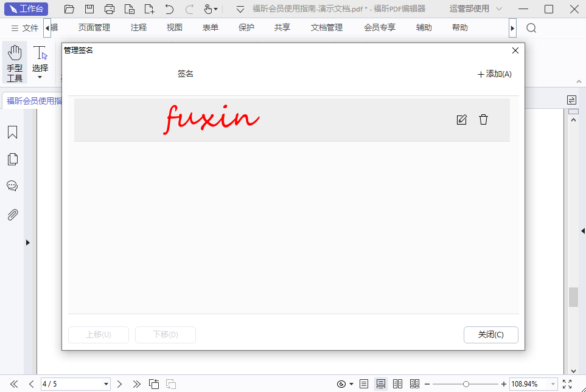Click the new blank page icon
This screenshot has width=586, height=392.
[x=149, y=9]
